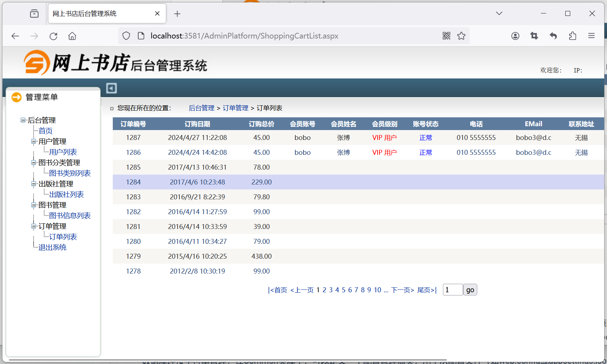Open the extensions puzzle icon
The width and height of the screenshot is (607, 364).
(572, 36)
